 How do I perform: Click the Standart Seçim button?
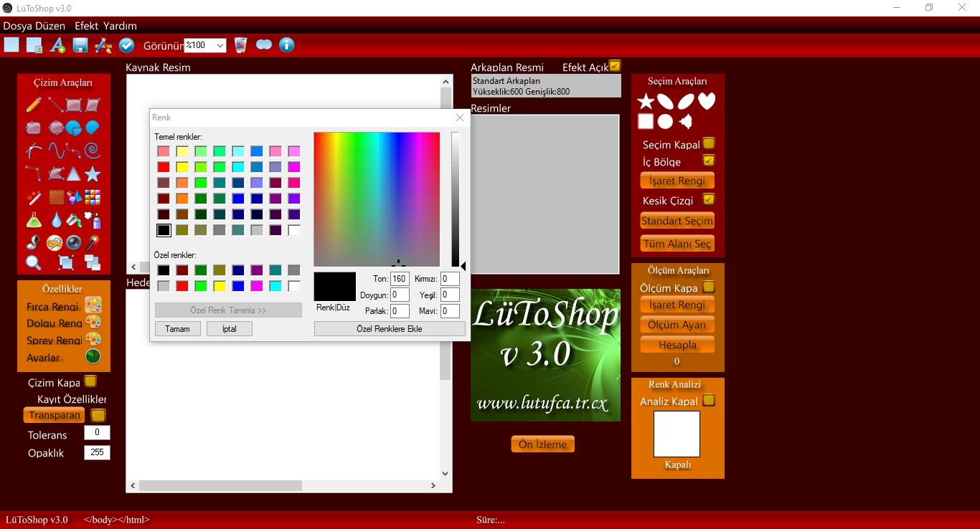[677, 221]
